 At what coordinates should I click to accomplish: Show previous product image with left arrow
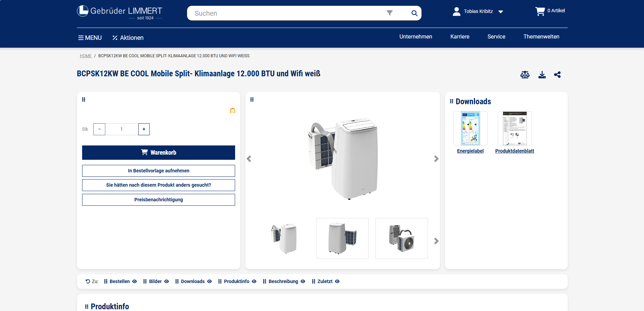coord(249,159)
